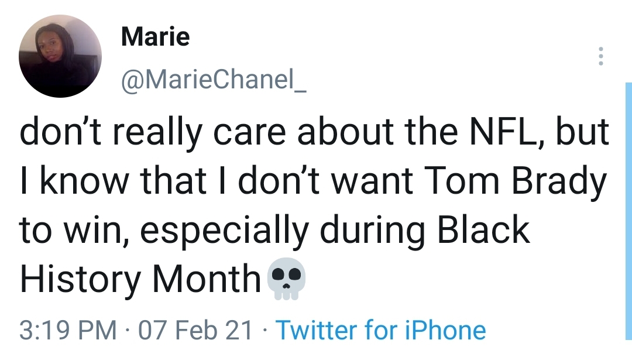The height and width of the screenshot is (364, 632).
Task: Visit the @MarieChanel_ handle
Action: point(213,81)
